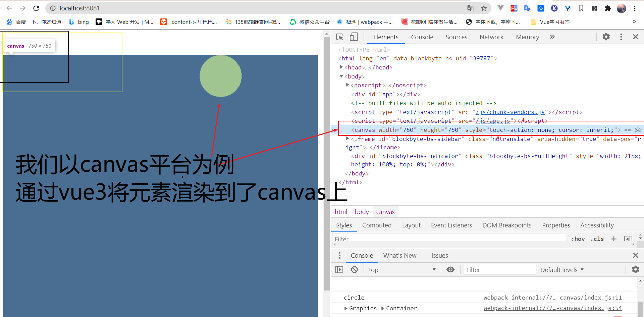Select body in the breadcrumb bar
Image resolution: width=644 pixels, height=317 pixels.
pos(362,212)
